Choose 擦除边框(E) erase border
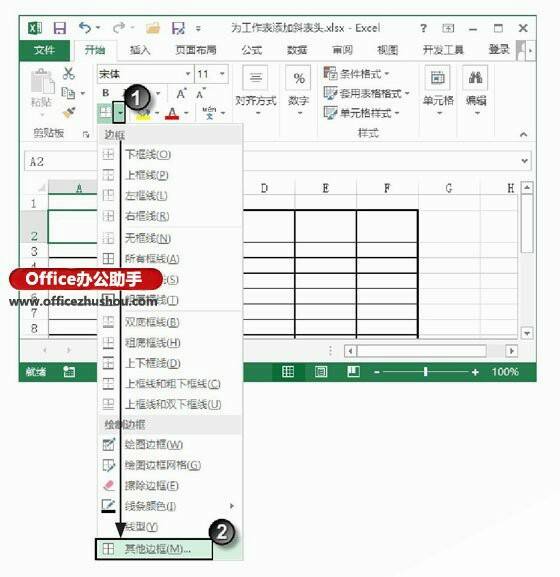Image resolution: width=560 pixels, height=577 pixels. click(169, 486)
